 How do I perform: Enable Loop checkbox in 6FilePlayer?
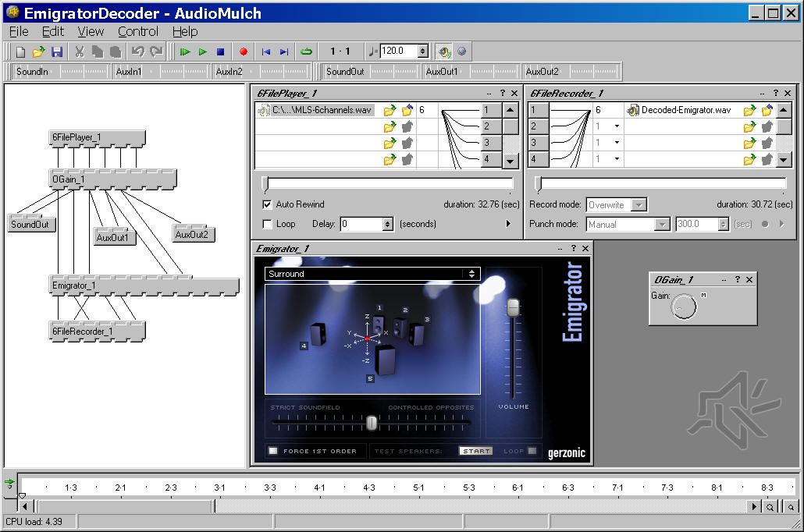(267, 224)
